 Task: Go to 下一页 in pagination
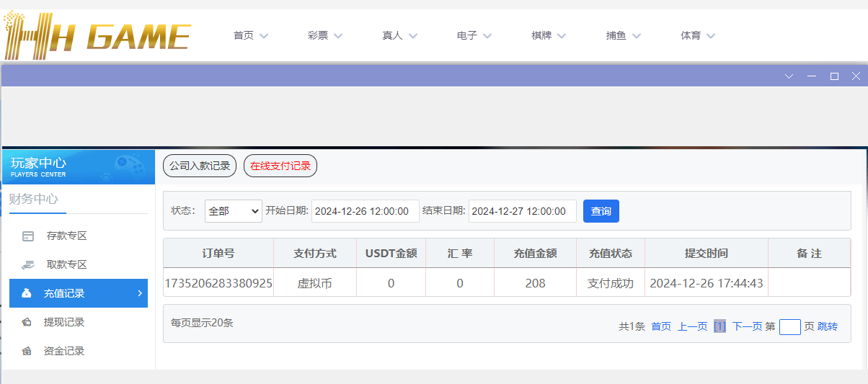click(x=747, y=326)
